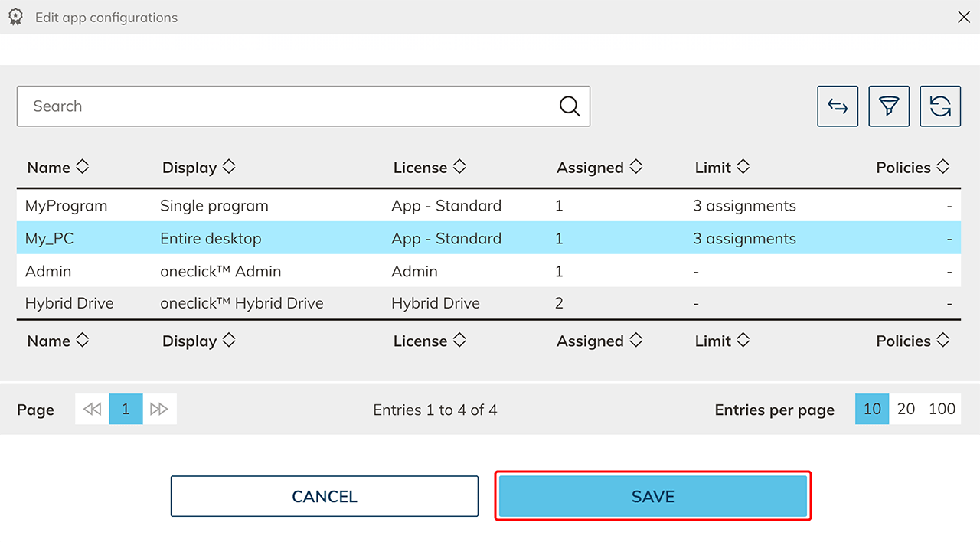Viewport: 980px width, 542px height.
Task: Go to last page double-arrow icon
Action: [x=159, y=410]
